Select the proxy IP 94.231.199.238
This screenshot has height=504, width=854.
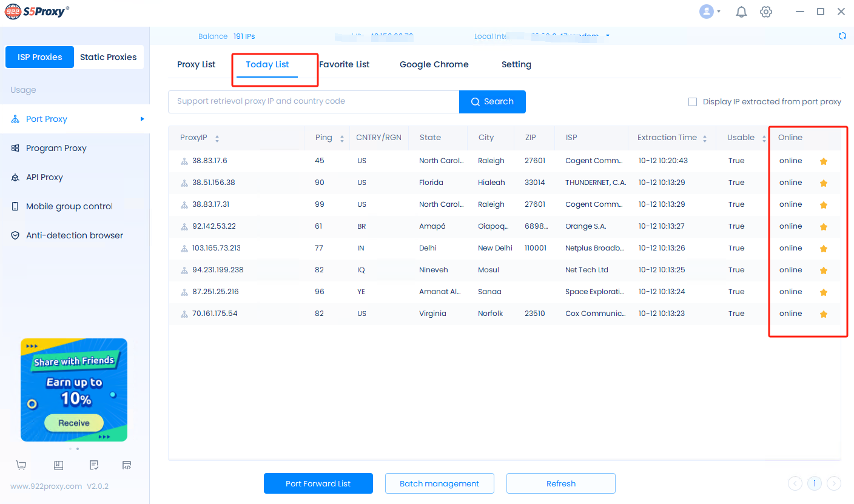pos(218,270)
